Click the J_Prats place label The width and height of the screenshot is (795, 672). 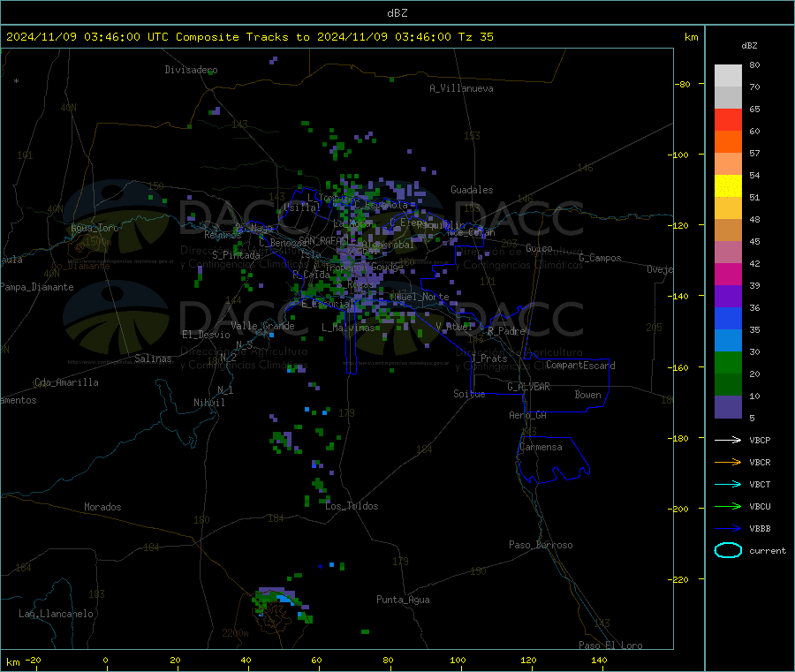tap(488, 359)
